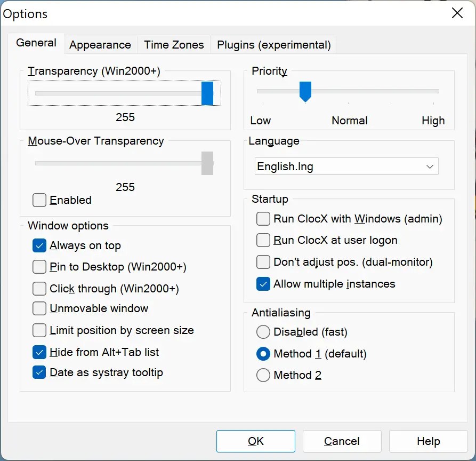This screenshot has height=461, width=476.
Task: Open the Time Zones tab
Action: (173, 44)
